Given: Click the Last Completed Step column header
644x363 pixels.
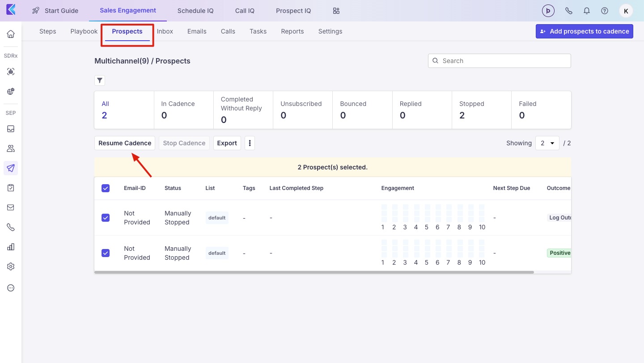Looking at the screenshot, I should tap(297, 188).
